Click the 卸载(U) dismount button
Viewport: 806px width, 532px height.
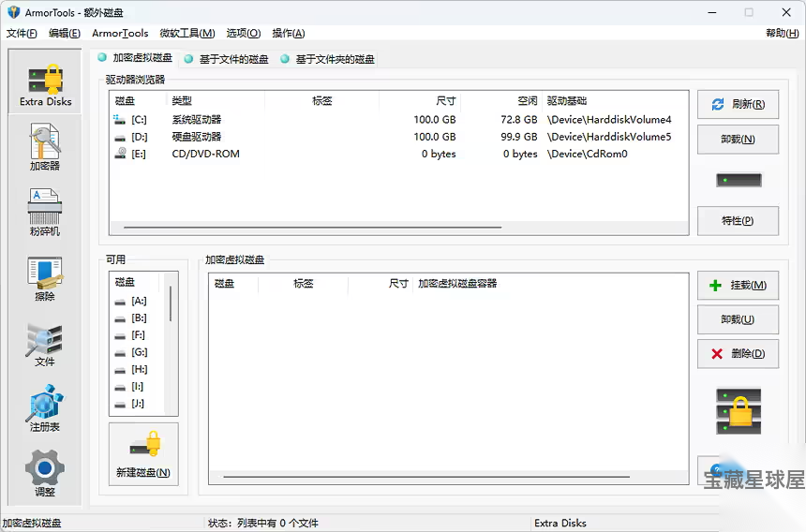tap(738, 319)
